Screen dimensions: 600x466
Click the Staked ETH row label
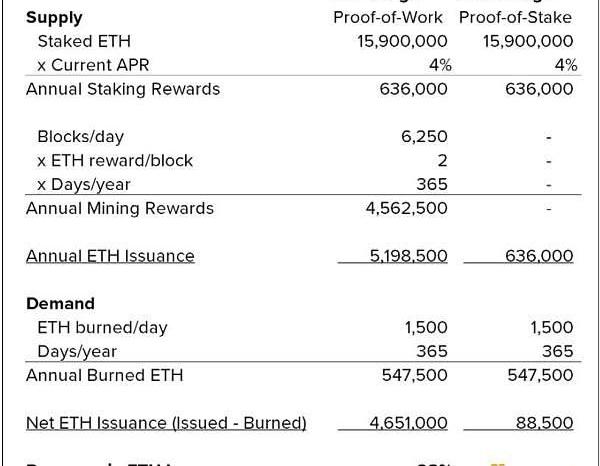click(84, 41)
